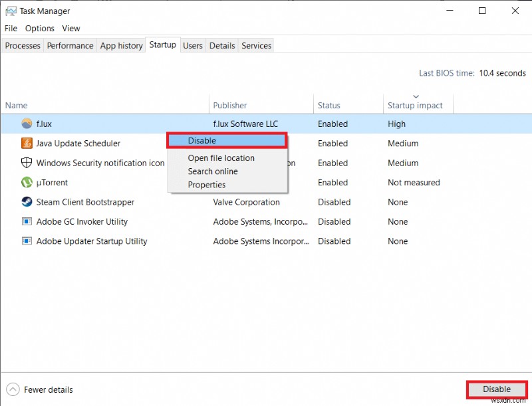Switch to the Processes tab
This screenshot has height=406, width=532.
point(22,45)
